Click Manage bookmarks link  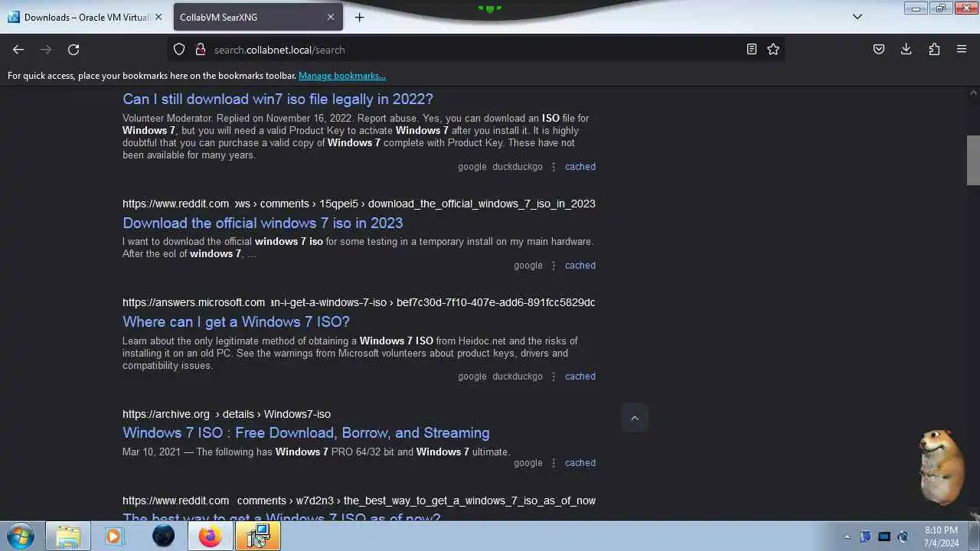pyautogui.click(x=342, y=76)
